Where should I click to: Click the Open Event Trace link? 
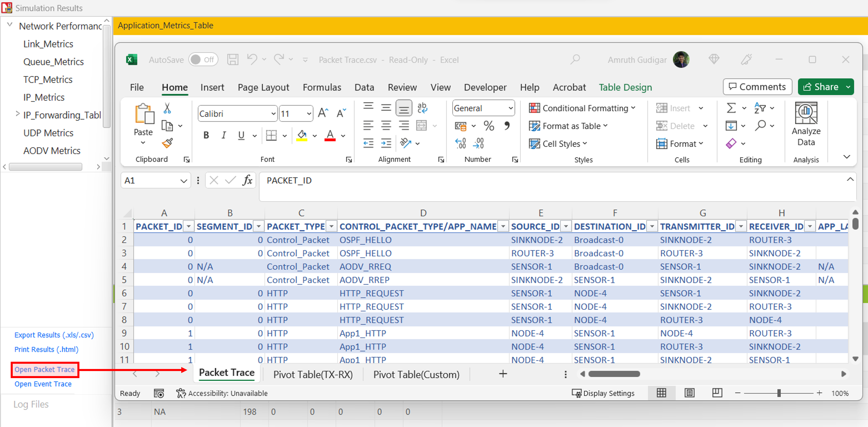pyautogui.click(x=43, y=384)
